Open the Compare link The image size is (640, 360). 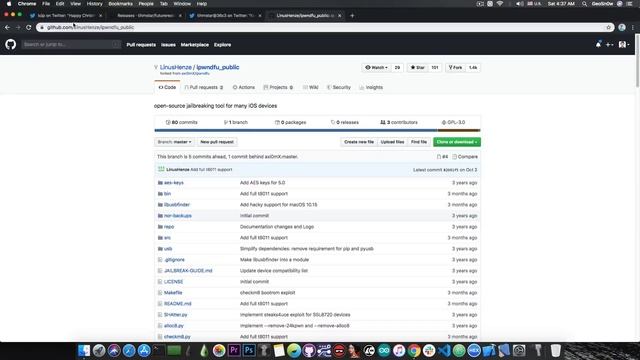(465, 157)
